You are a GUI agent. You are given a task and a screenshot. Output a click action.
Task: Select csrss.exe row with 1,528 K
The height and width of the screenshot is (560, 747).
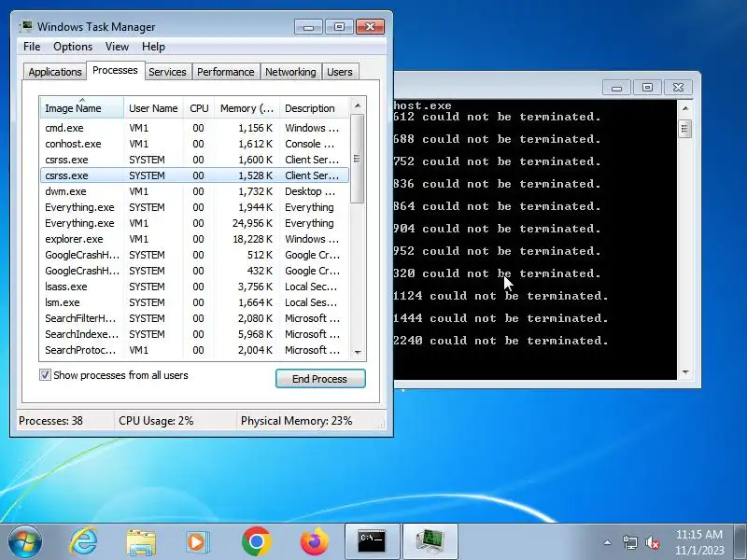194,175
